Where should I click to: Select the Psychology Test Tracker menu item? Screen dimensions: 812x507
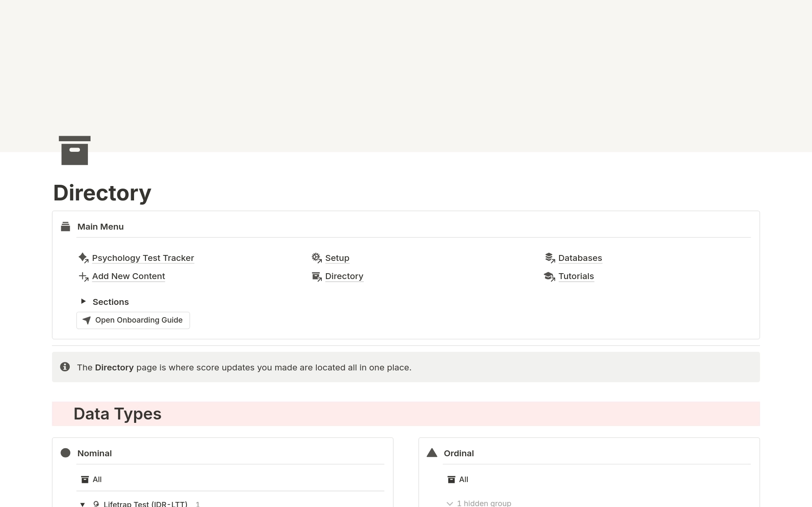click(x=143, y=258)
